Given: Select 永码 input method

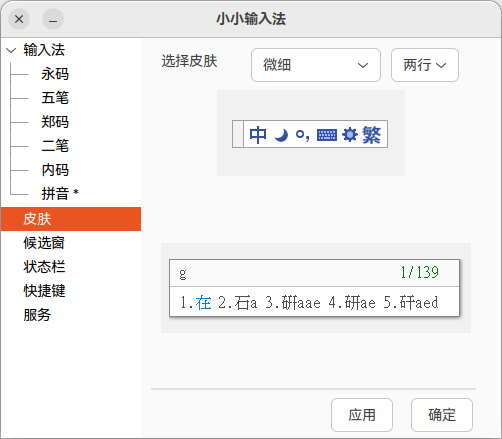Looking at the screenshot, I should (x=55, y=74).
